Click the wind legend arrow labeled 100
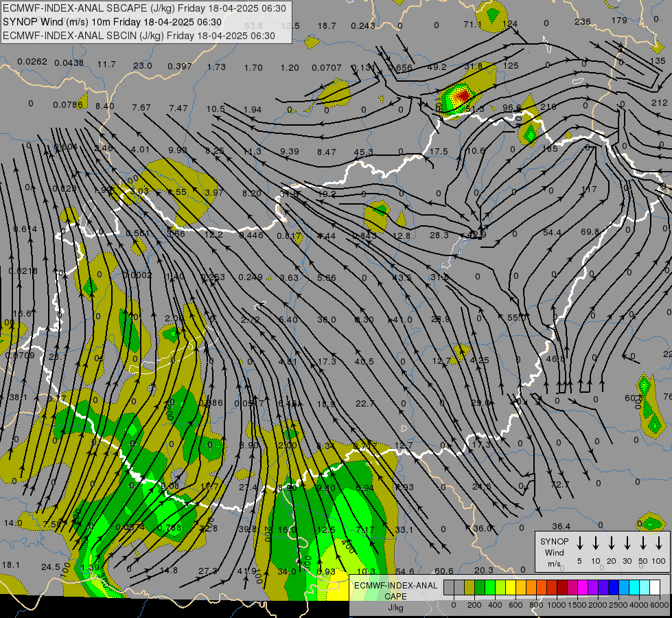The image size is (672, 618). tap(659, 543)
